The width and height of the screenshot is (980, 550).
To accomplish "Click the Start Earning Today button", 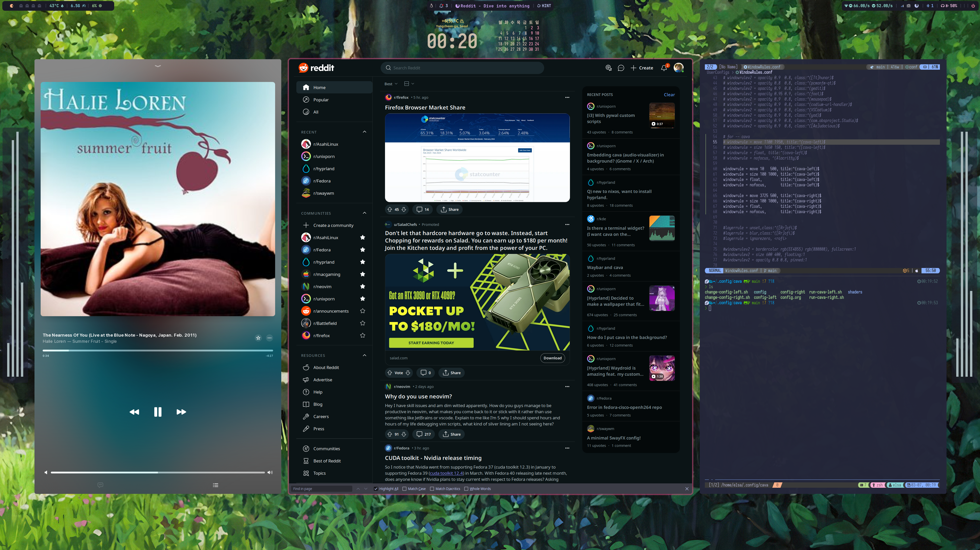I will [431, 343].
